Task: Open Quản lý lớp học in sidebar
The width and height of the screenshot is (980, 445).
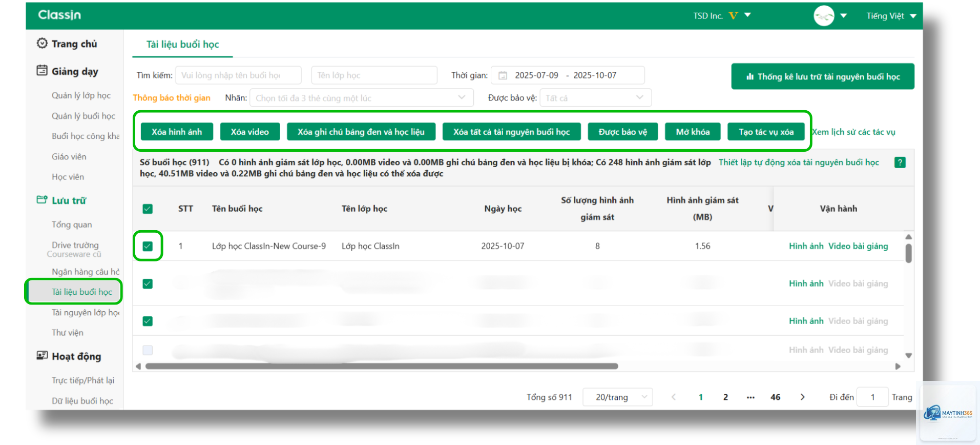Action: click(x=81, y=95)
